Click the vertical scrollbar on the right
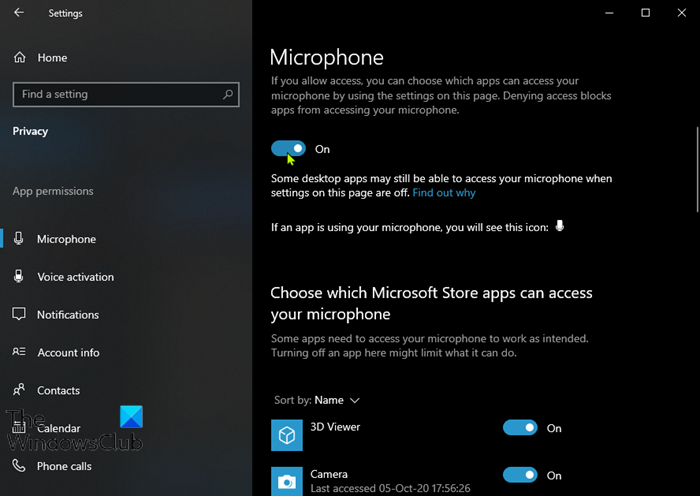Screen dimensions: 700x496 [x=697, y=170]
